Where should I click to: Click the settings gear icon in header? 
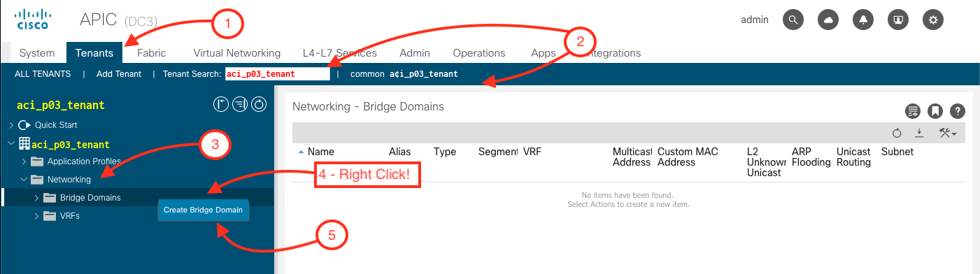(932, 20)
